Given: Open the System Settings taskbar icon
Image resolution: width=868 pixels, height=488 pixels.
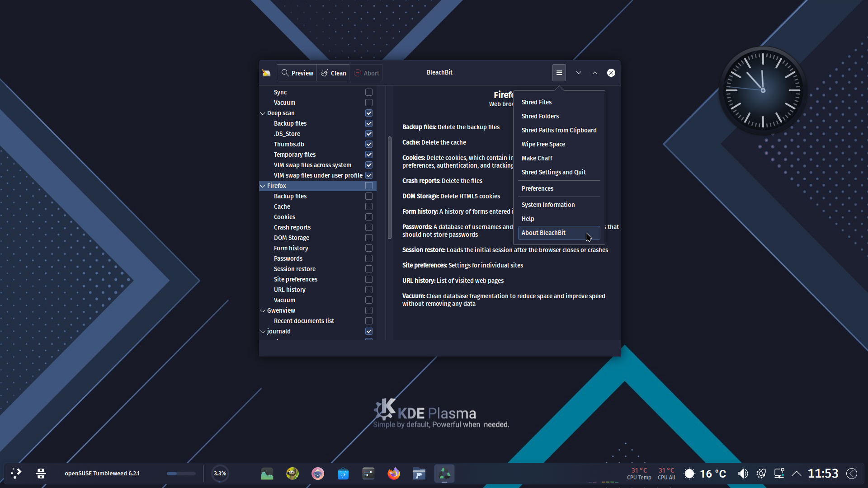Looking at the screenshot, I should pyautogui.click(x=368, y=474).
